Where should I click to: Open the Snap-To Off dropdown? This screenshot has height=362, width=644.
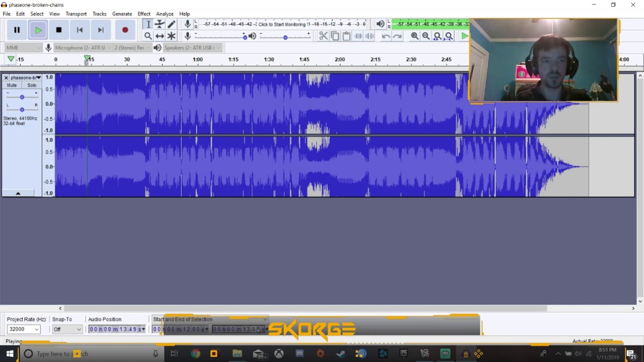(67, 329)
